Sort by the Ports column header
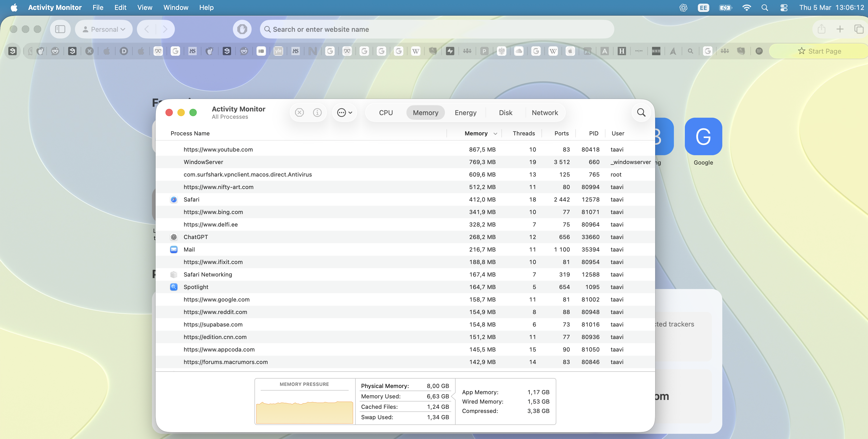868x439 pixels. click(x=561, y=134)
